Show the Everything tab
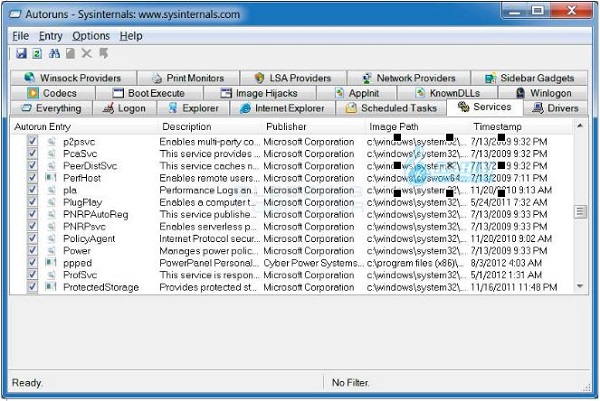The height and width of the screenshot is (401, 600). [x=51, y=108]
